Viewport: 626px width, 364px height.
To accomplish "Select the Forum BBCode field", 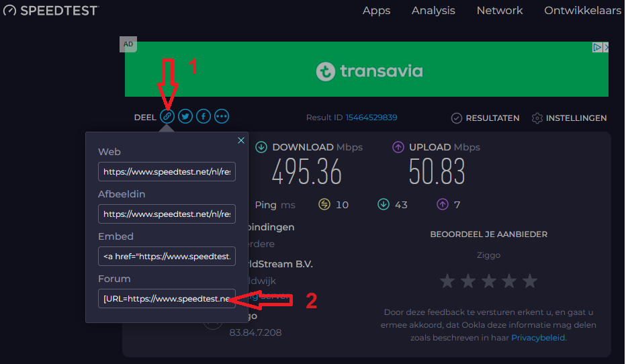I will pyautogui.click(x=167, y=299).
